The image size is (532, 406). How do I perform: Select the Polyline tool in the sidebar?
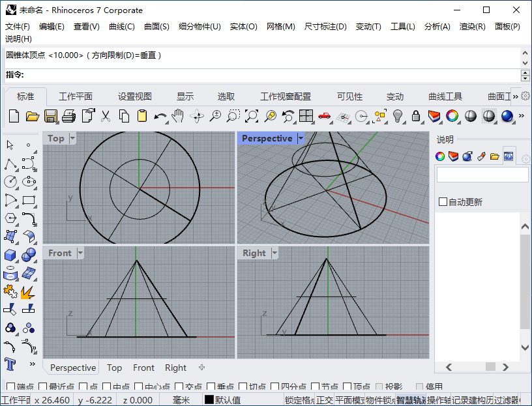pyautogui.click(x=10, y=164)
